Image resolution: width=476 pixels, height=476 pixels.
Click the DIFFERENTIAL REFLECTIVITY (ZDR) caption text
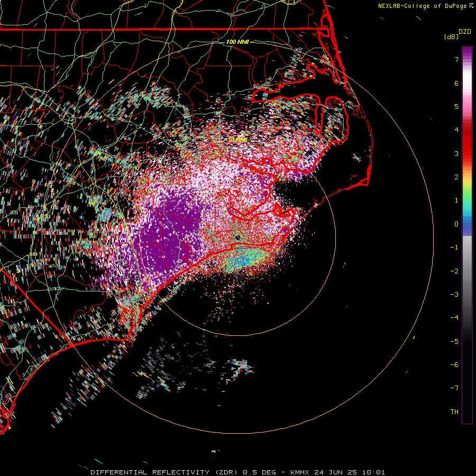tap(166, 472)
